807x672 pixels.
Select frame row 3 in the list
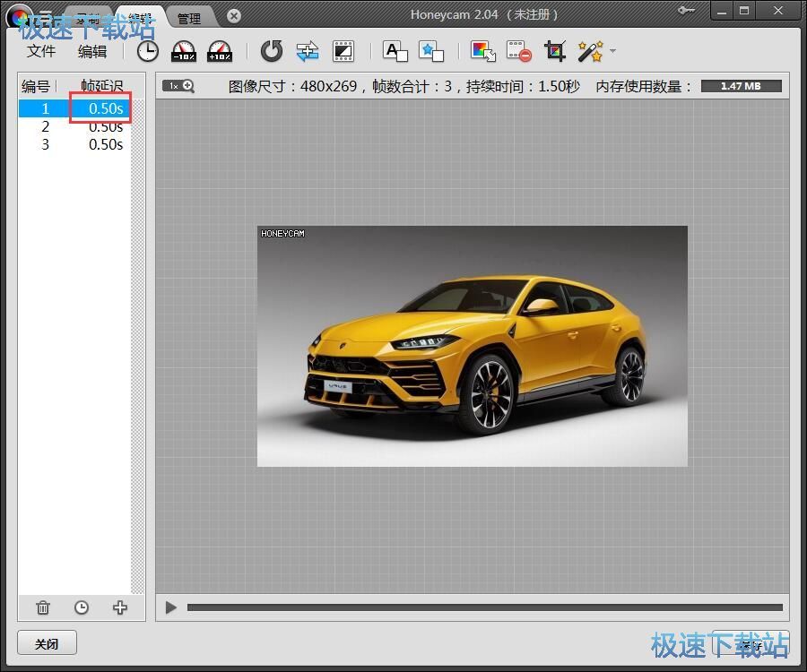[x=74, y=144]
